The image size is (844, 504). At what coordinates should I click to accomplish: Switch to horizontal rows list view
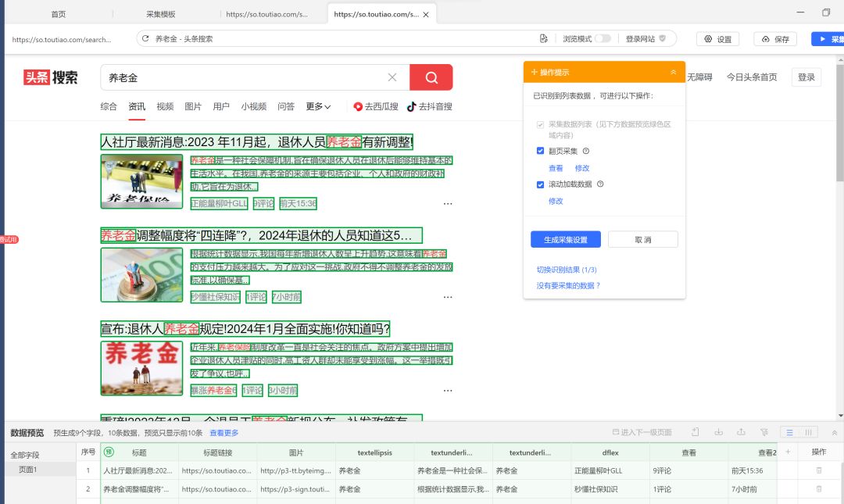tap(789, 432)
